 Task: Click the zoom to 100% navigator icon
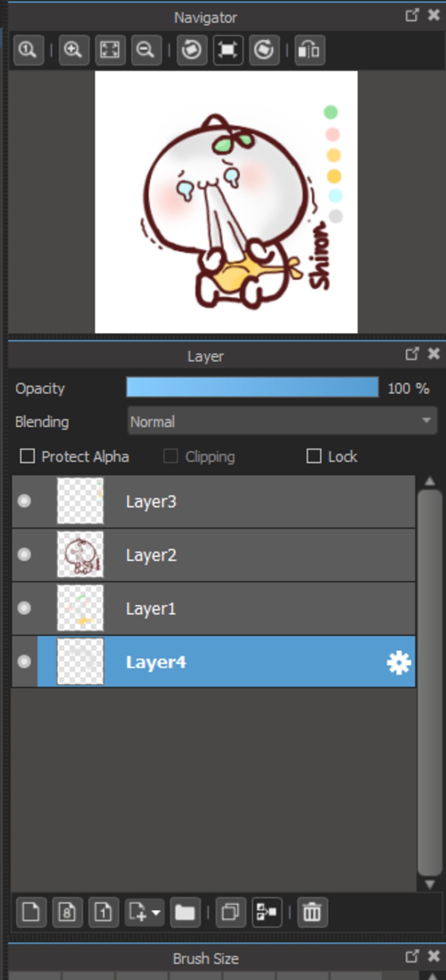click(x=29, y=50)
